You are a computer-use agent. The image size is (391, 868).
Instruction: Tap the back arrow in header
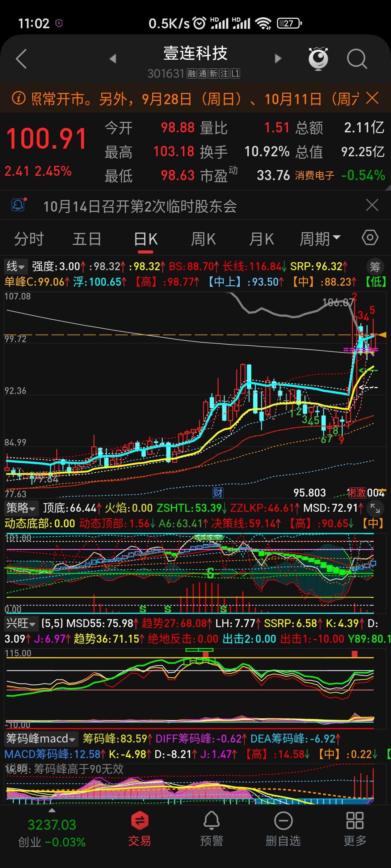tap(22, 59)
